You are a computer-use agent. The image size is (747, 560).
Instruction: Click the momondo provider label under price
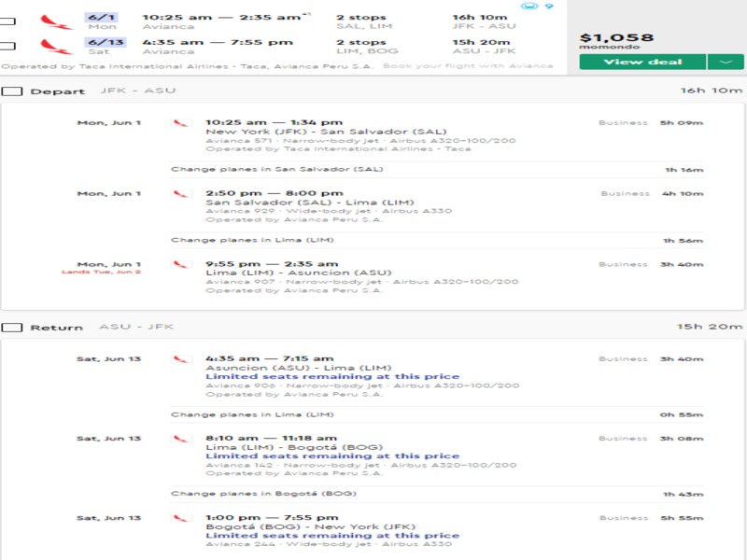tap(610, 47)
